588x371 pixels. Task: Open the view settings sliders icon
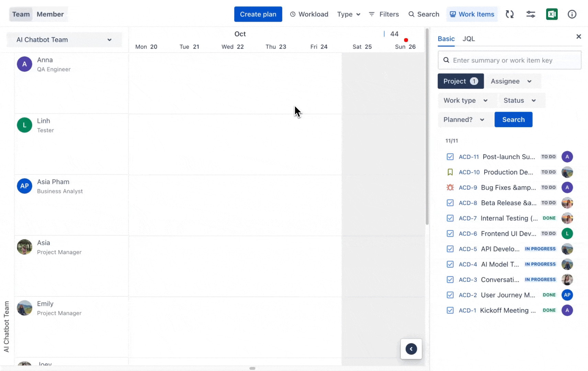531,14
